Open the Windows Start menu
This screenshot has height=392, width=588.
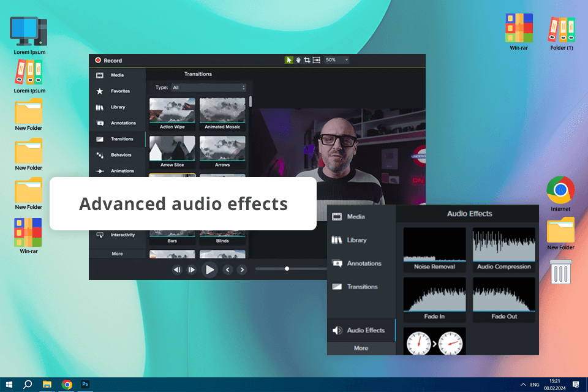pyautogui.click(x=9, y=385)
